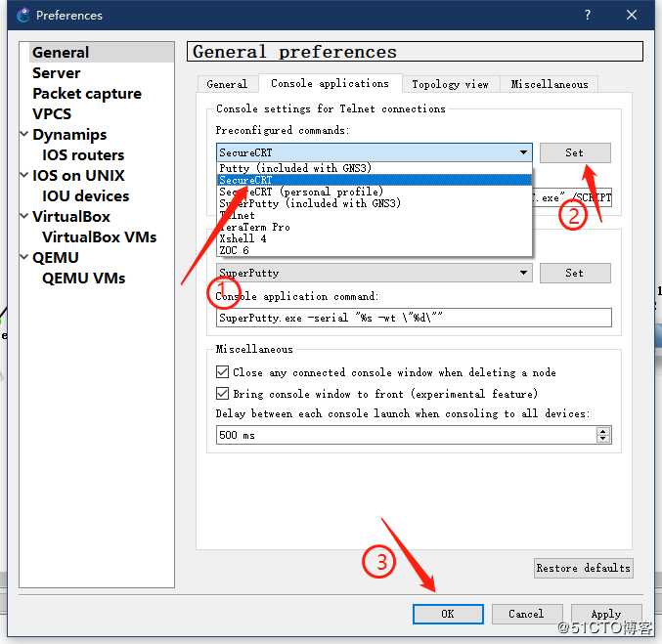Select VirtualBox in the sidebar

click(71, 217)
